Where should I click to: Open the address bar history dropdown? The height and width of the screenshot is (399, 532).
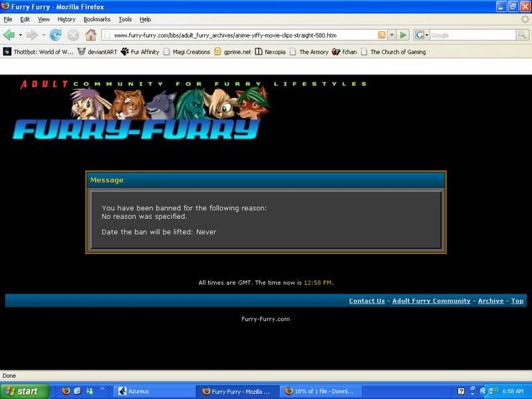pos(392,35)
